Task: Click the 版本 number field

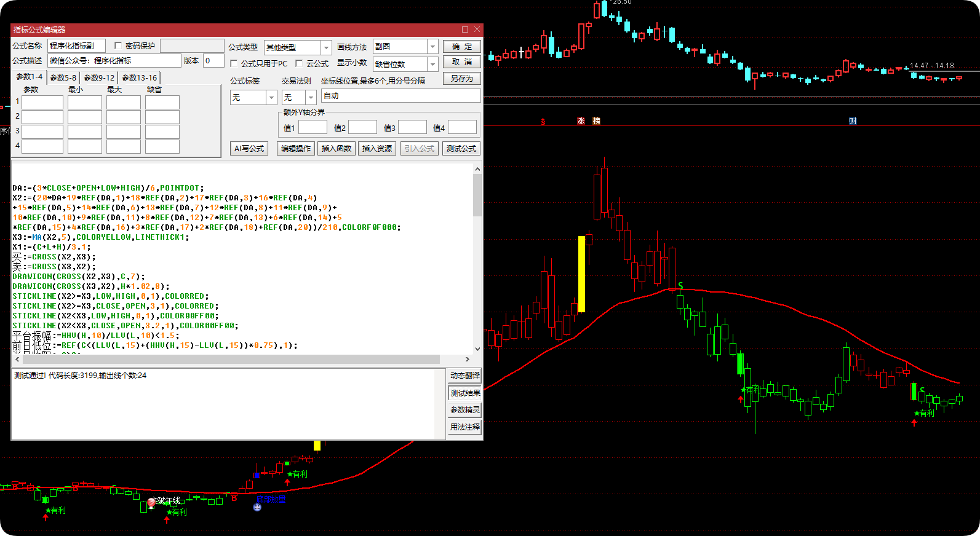Action: point(213,60)
